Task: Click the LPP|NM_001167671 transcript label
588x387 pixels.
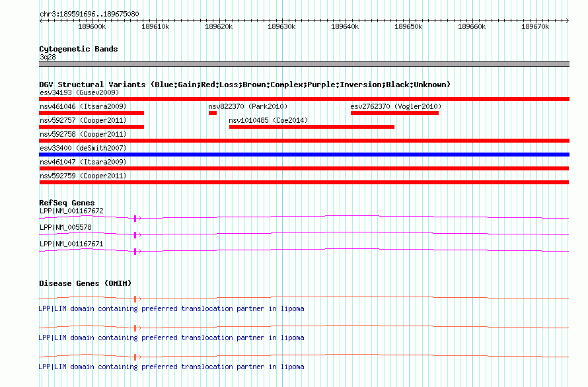Action: [71, 244]
